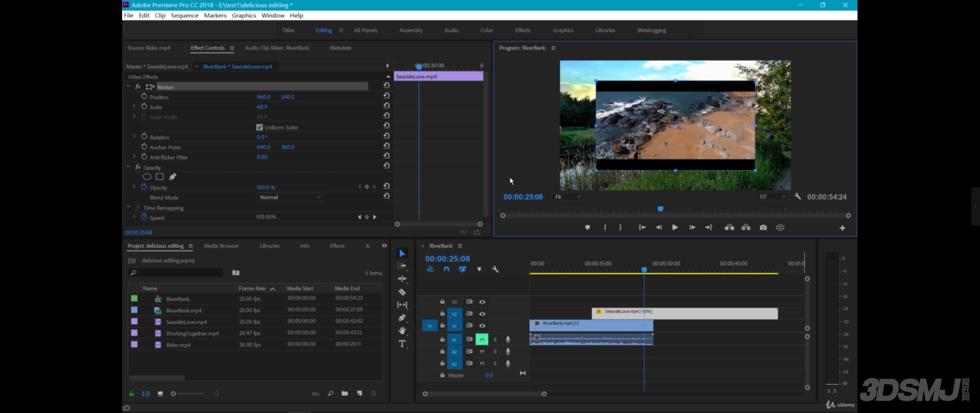Open timeline display settings wrench
Screen dimensions: 980x413
(x=495, y=269)
